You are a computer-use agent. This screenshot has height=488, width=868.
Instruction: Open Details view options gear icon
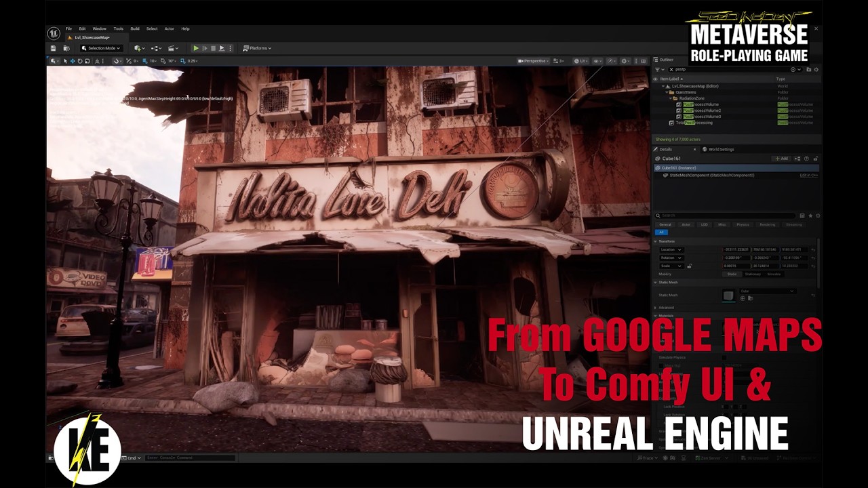pos(818,216)
